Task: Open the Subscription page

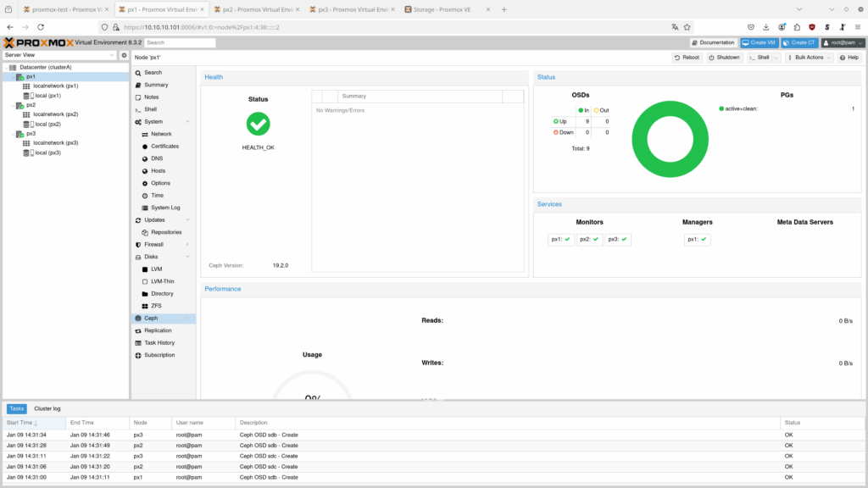Action: tap(159, 355)
